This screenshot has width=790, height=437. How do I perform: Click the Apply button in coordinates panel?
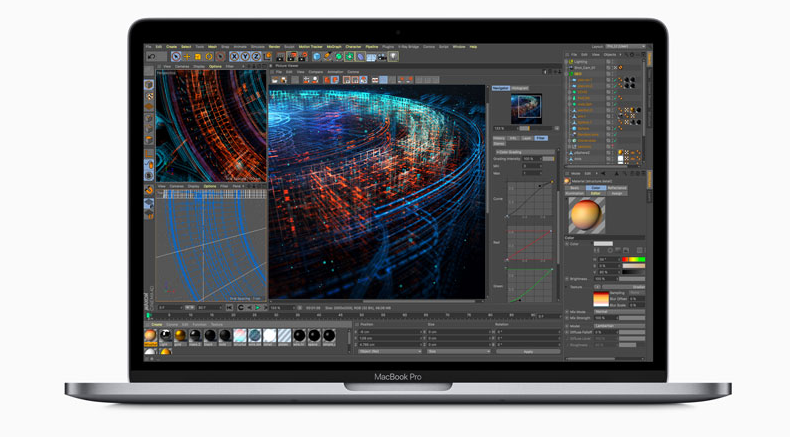coord(528,351)
